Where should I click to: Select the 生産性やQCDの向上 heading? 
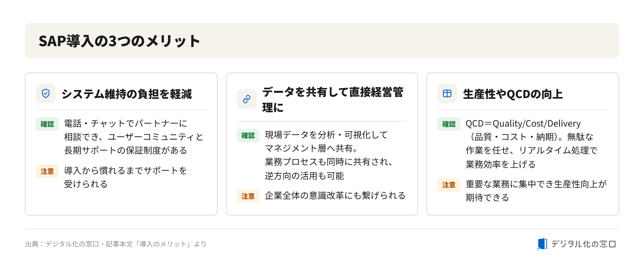(513, 94)
